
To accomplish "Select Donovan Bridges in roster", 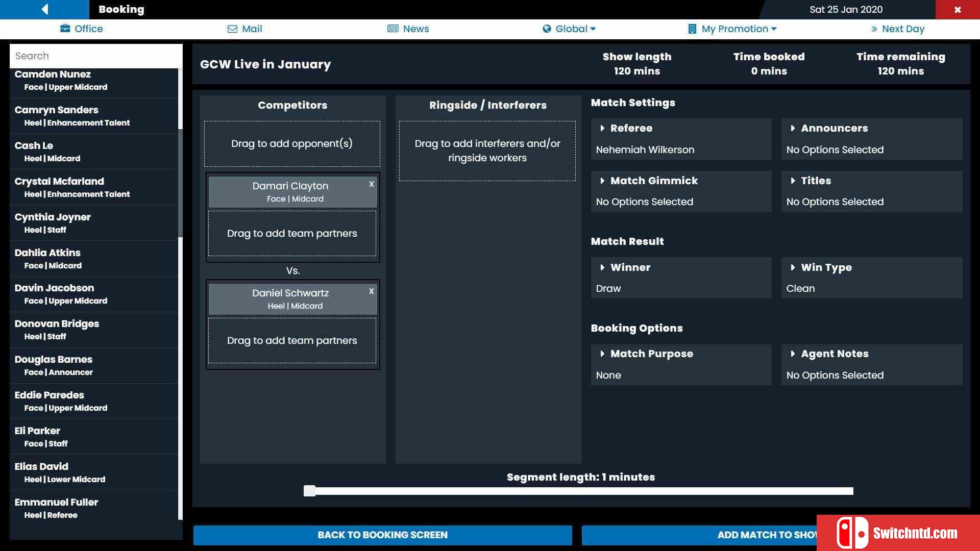I will [x=93, y=330].
